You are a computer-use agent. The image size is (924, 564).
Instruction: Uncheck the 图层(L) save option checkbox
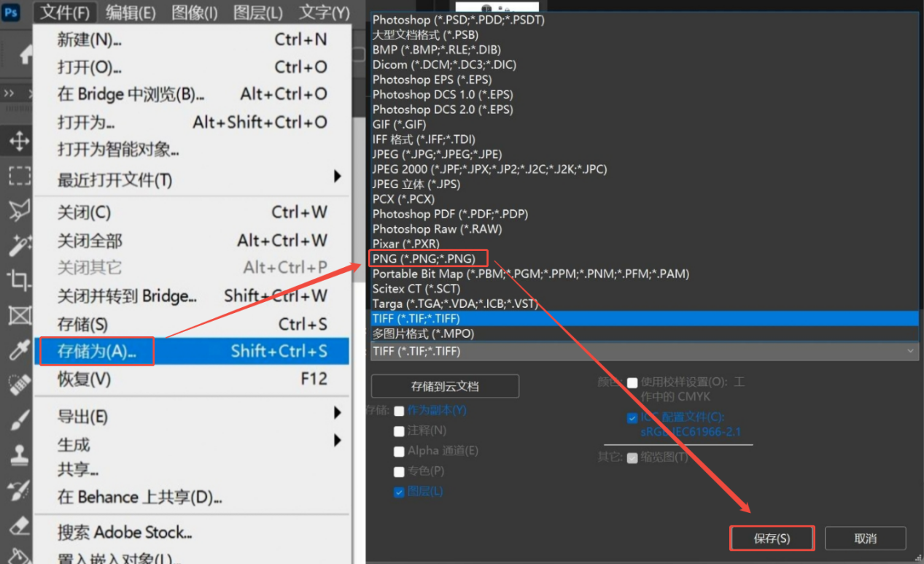coord(399,492)
